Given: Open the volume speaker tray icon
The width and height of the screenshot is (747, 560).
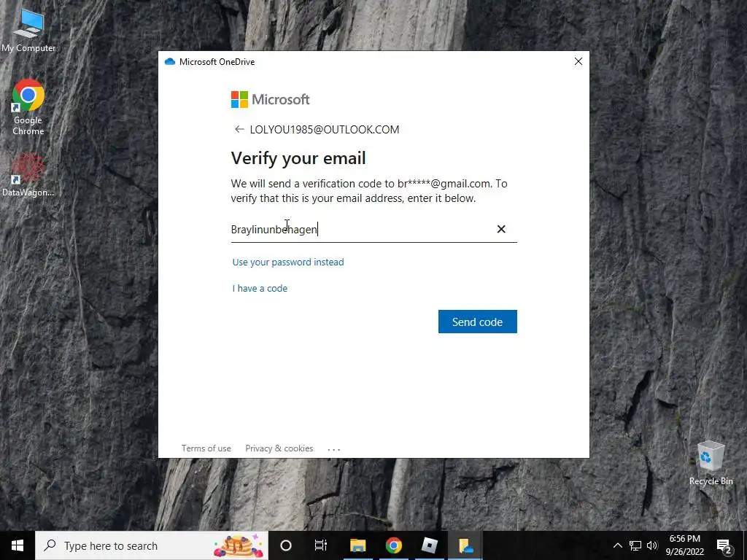Looking at the screenshot, I should (x=652, y=545).
